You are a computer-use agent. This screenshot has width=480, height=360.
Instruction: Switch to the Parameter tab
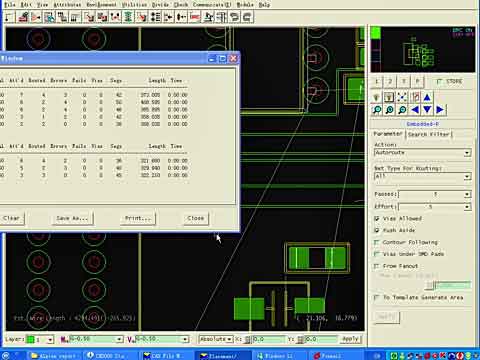[388, 134]
